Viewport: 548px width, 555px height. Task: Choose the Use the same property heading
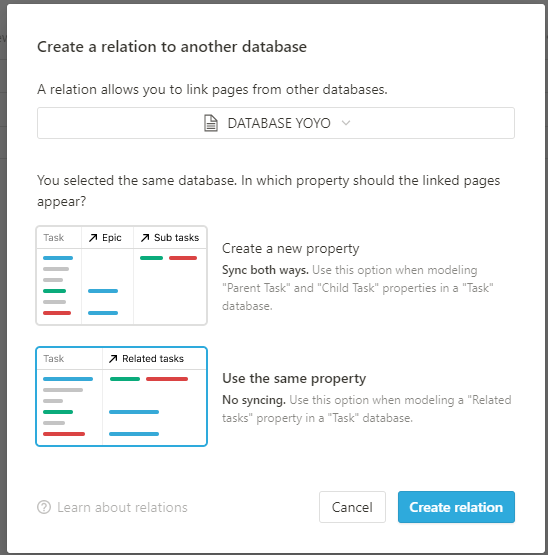click(x=294, y=378)
